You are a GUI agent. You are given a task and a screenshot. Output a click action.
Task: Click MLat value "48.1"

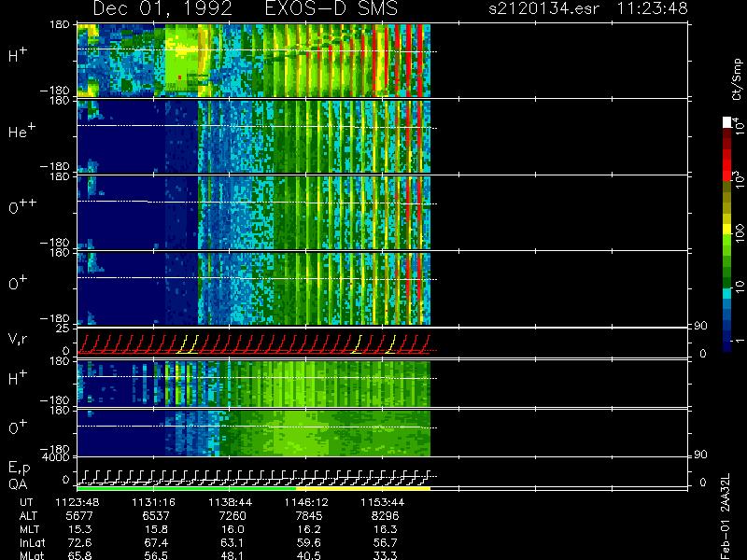coord(233,555)
